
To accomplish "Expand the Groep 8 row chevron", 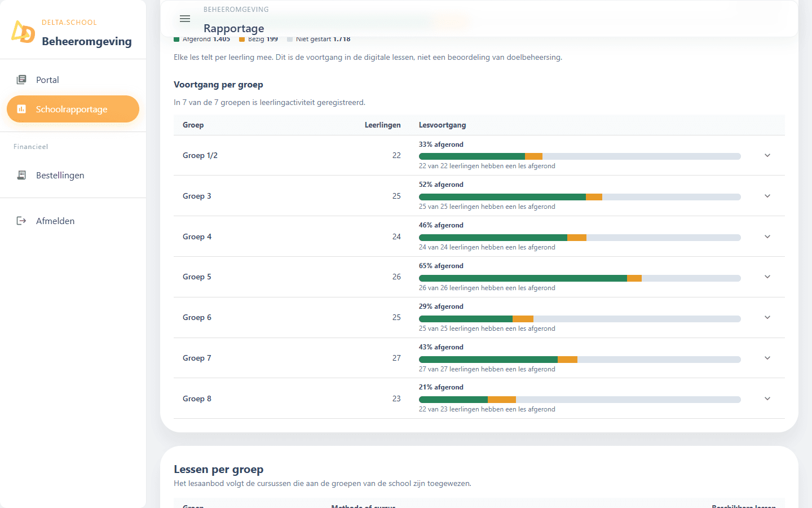I will coord(767,398).
